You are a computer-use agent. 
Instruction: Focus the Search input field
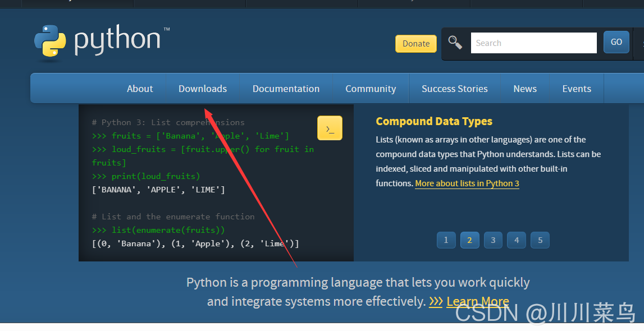(533, 43)
